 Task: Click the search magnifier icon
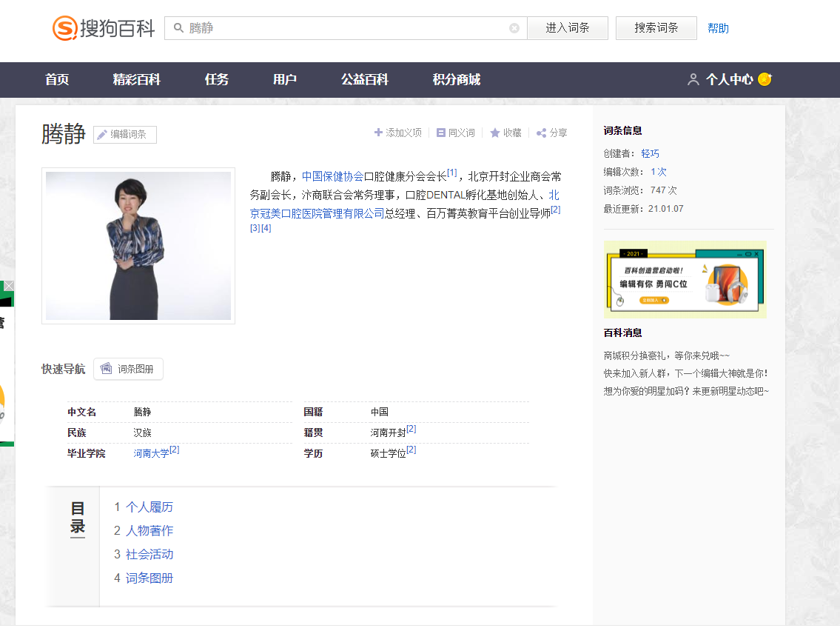[x=178, y=28]
